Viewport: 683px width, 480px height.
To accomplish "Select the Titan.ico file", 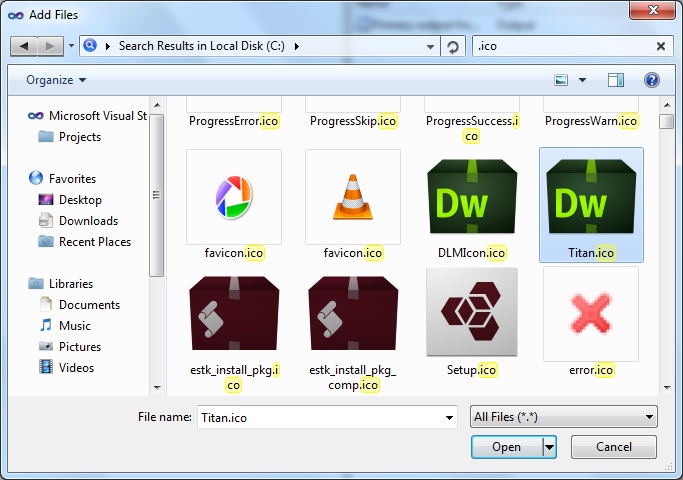I will tap(591, 205).
